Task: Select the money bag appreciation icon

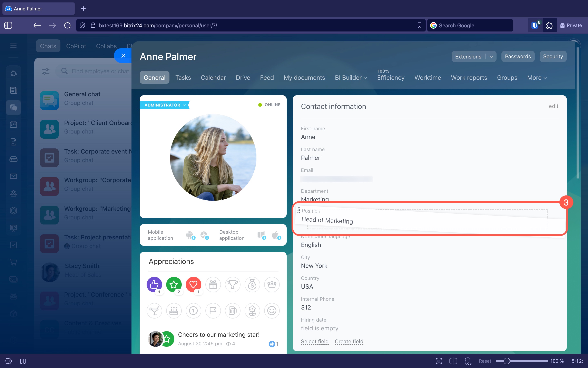Action: pyautogui.click(x=252, y=284)
